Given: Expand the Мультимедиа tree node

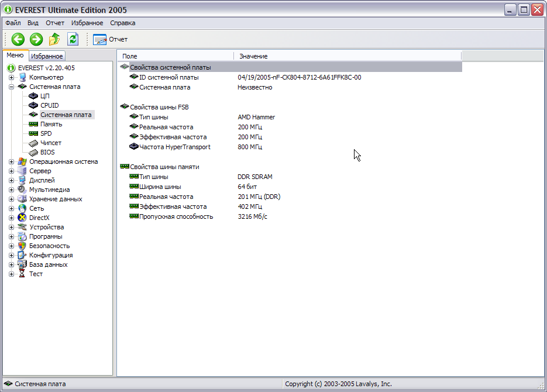Looking at the screenshot, I should tap(12, 190).
